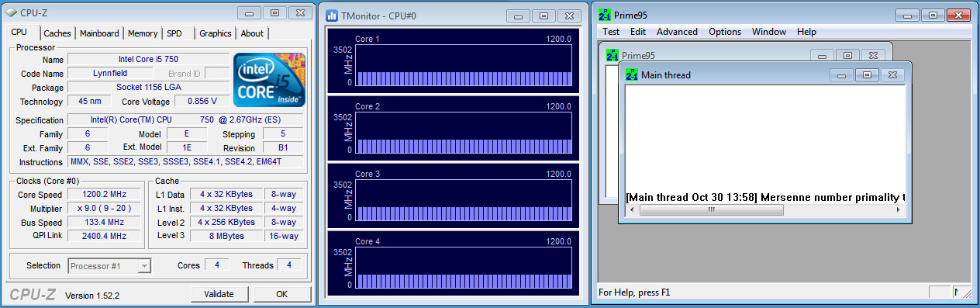Open the Test menu in Prime95

pos(611,32)
